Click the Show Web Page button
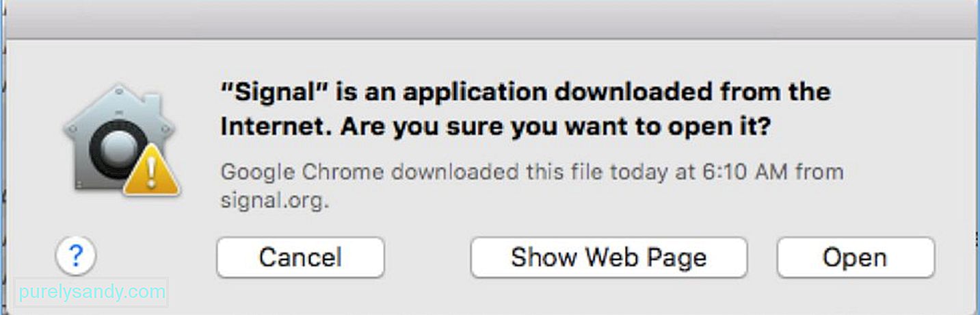Viewport: 980px width, 315px height. (x=609, y=257)
